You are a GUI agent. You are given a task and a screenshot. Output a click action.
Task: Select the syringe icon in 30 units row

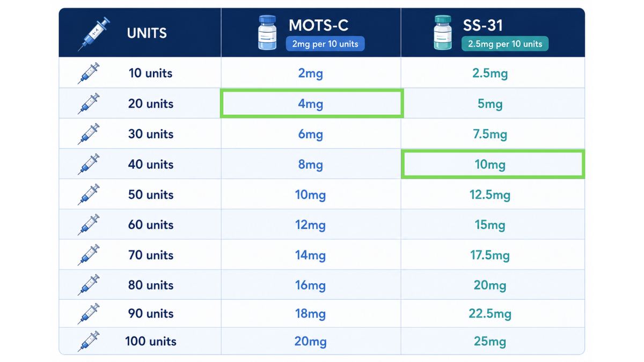pos(89,134)
